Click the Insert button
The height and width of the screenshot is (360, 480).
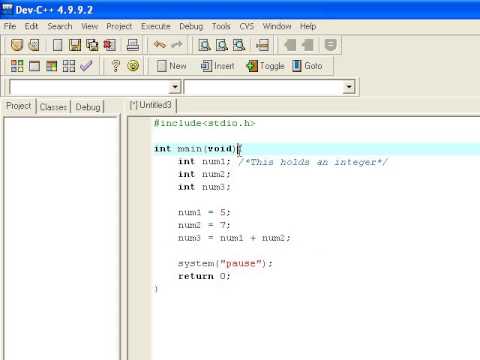point(217,66)
